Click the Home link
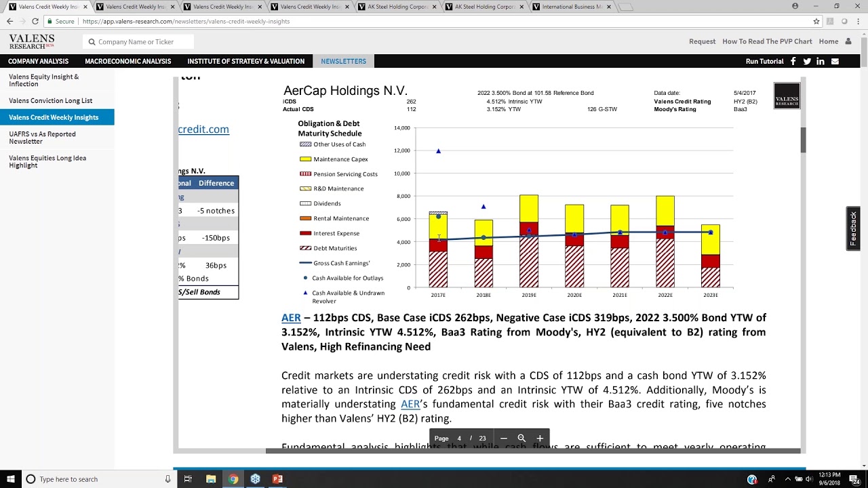Image resolution: width=868 pixels, height=488 pixels. click(x=829, y=41)
